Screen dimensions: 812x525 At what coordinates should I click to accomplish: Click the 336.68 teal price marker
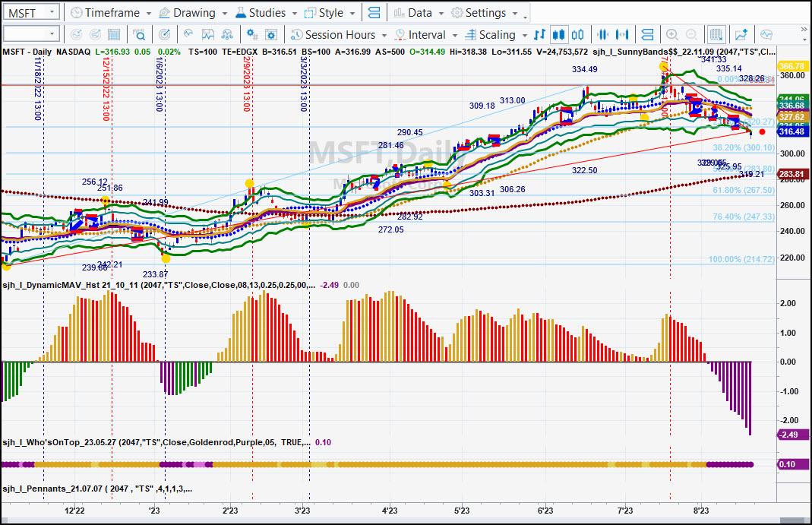[791, 106]
